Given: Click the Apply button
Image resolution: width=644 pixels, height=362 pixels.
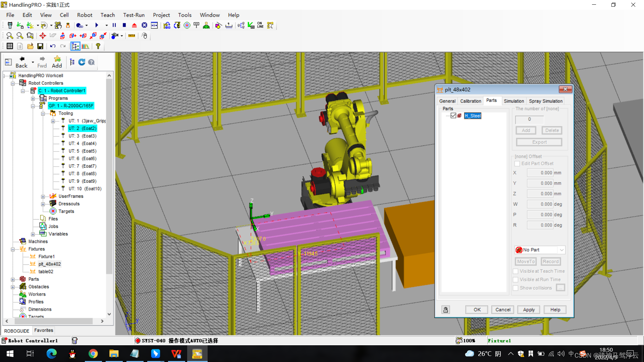Looking at the screenshot, I should click(529, 310).
